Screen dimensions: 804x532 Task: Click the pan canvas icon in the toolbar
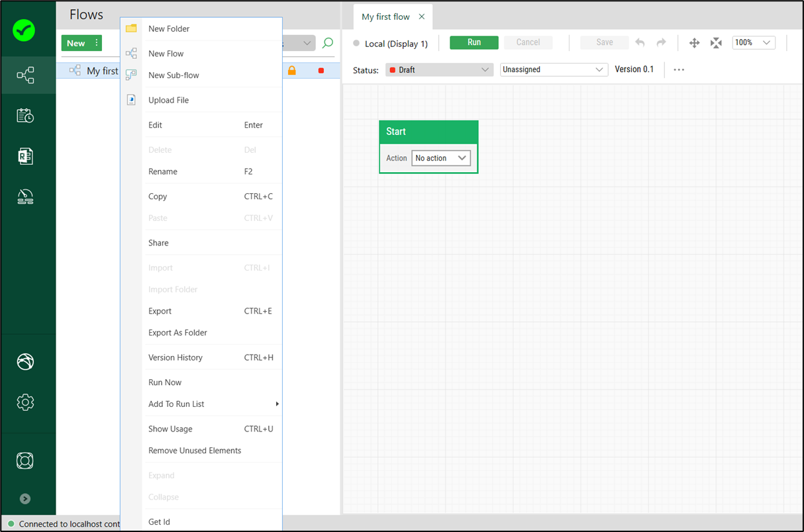pos(694,42)
